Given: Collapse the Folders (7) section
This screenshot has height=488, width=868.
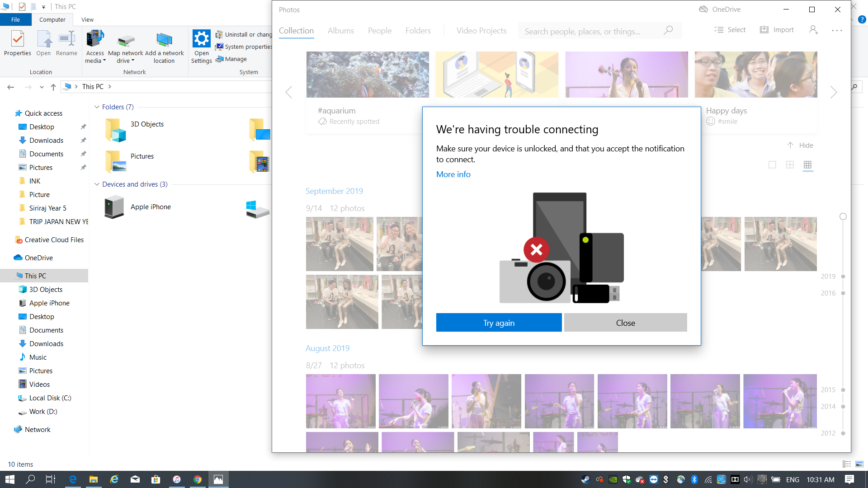Looking at the screenshot, I should point(97,107).
